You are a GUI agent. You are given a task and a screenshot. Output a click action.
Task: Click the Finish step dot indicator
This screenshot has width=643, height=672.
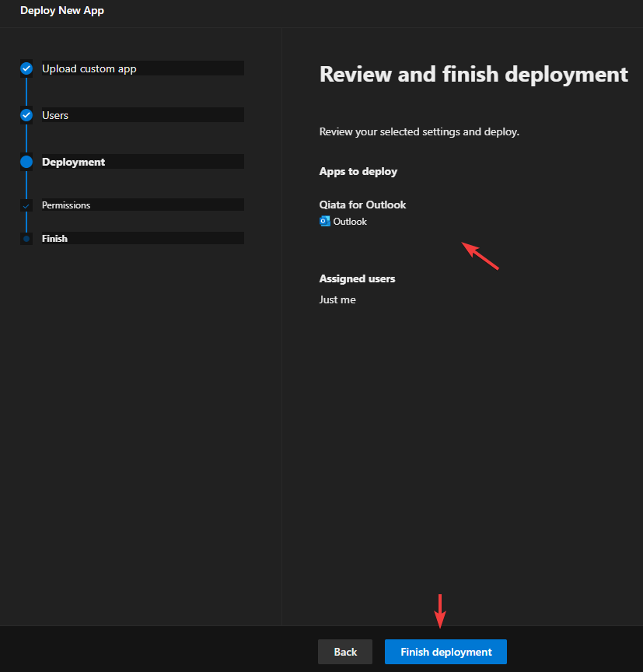point(26,239)
